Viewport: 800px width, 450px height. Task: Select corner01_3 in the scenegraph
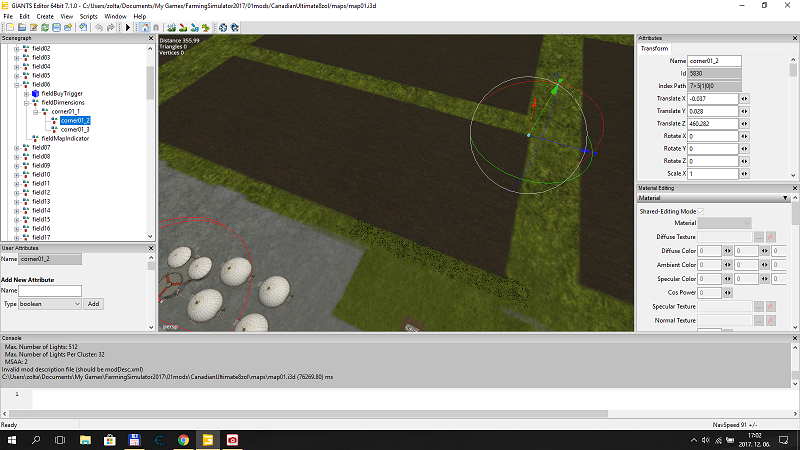click(x=75, y=130)
